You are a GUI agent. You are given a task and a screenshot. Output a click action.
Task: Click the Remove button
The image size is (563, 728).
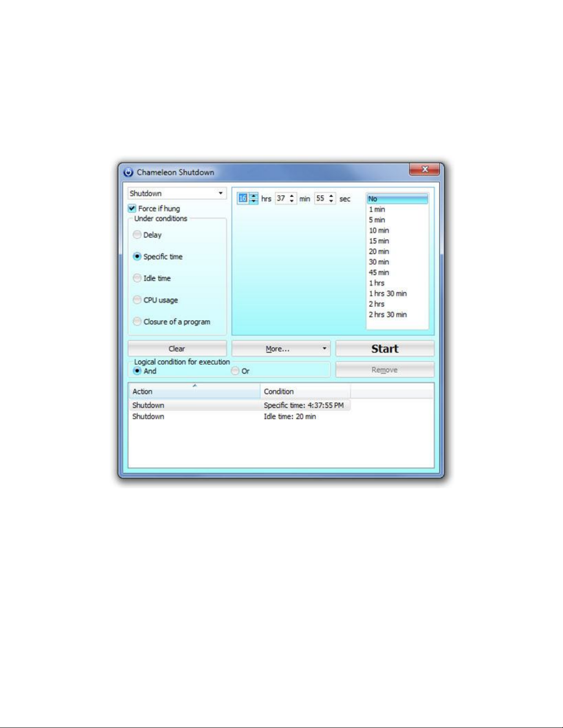point(385,370)
